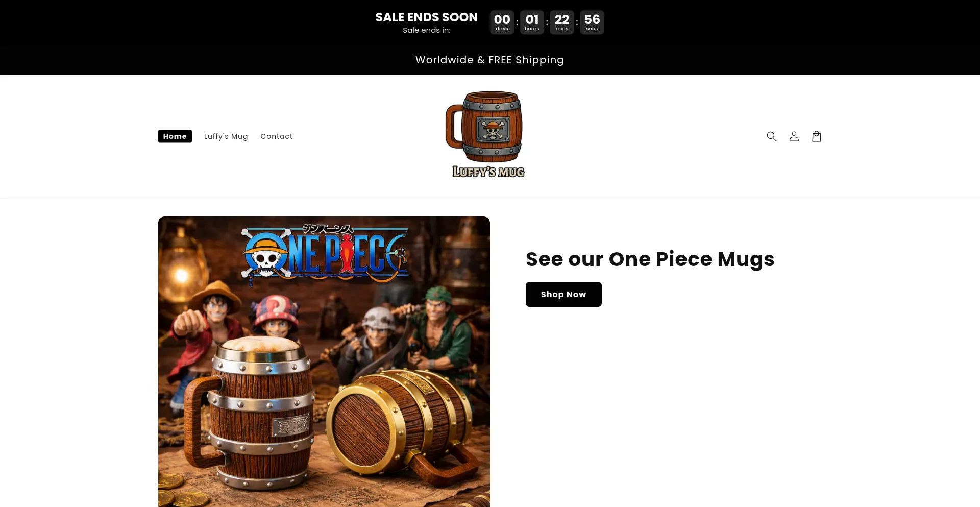Click the Worldwide & FREE Shipping announcement
The height and width of the screenshot is (507, 980).
pos(489,60)
